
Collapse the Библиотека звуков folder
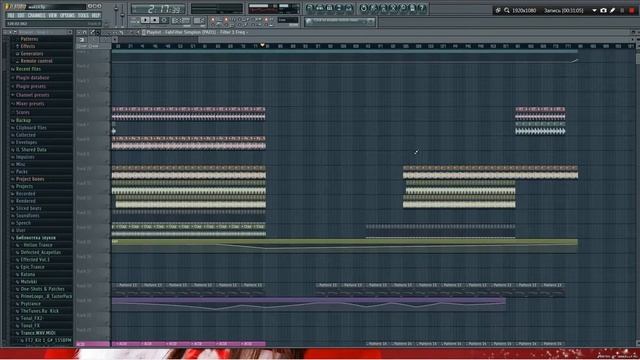pos(36,238)
